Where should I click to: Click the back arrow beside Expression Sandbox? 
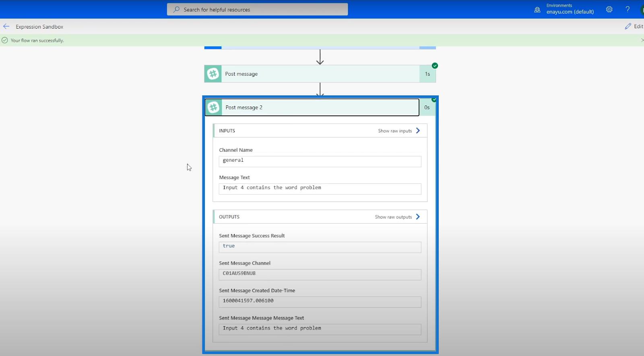click(6, 27)
